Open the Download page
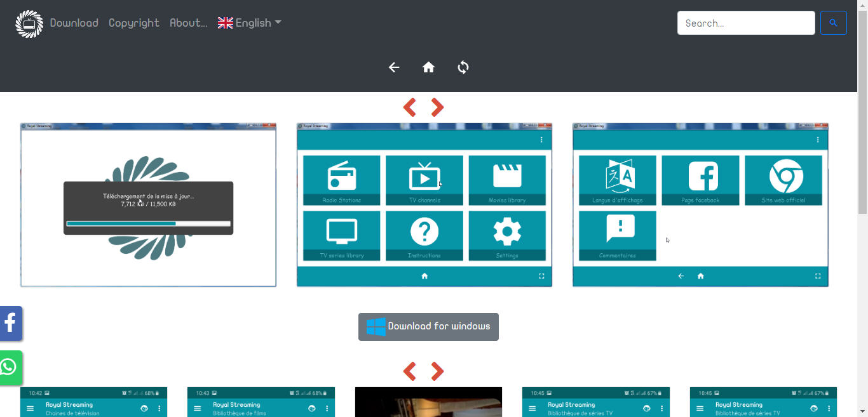 coord(74,23)
